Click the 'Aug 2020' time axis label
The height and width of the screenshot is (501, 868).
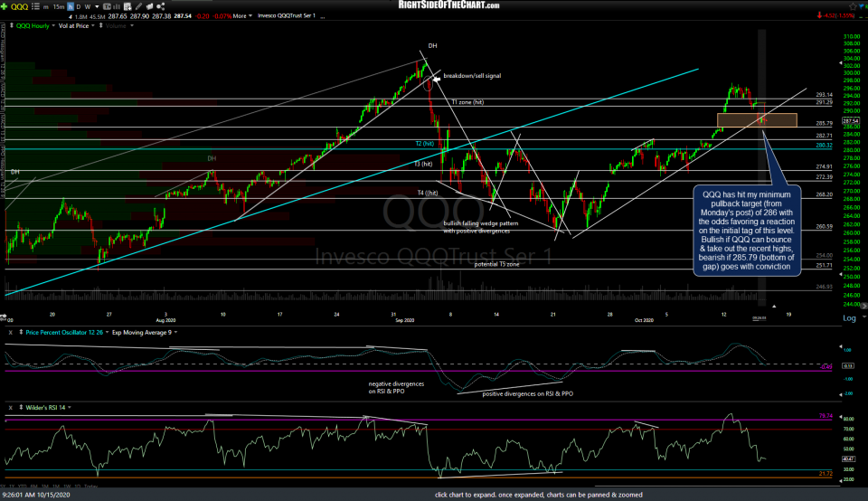[x=165, y=320]
